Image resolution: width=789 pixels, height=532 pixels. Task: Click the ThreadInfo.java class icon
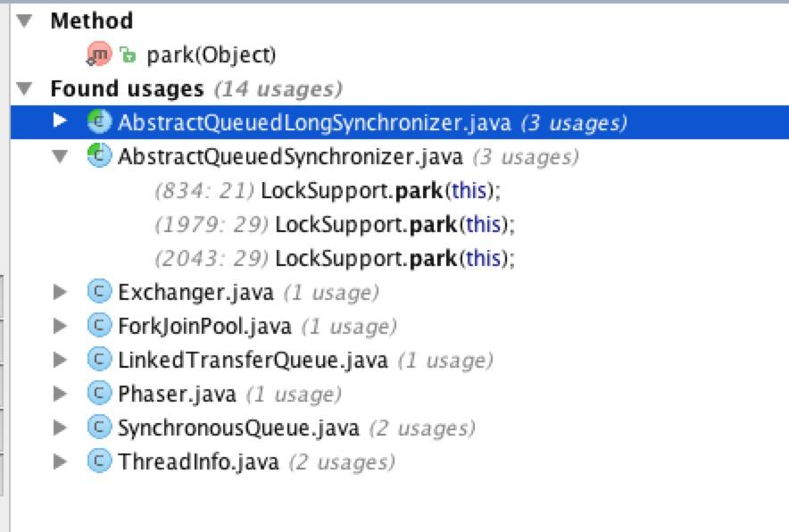click(99, 461)
